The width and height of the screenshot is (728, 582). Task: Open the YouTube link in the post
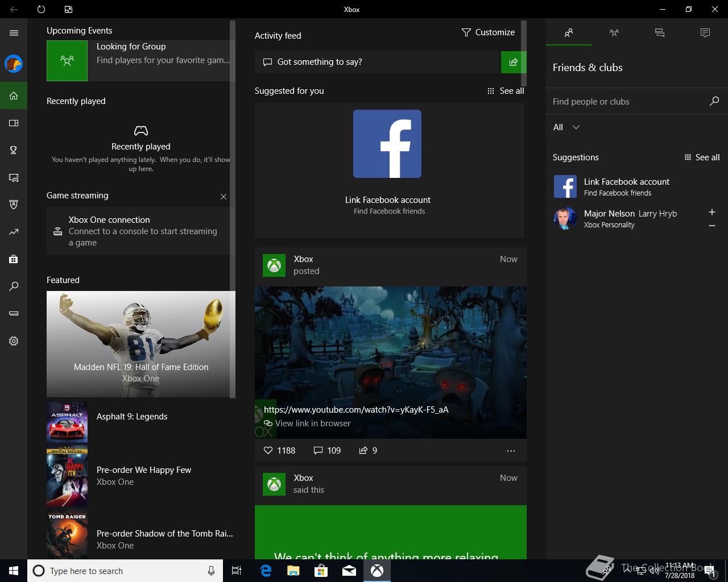click(356, 409)
